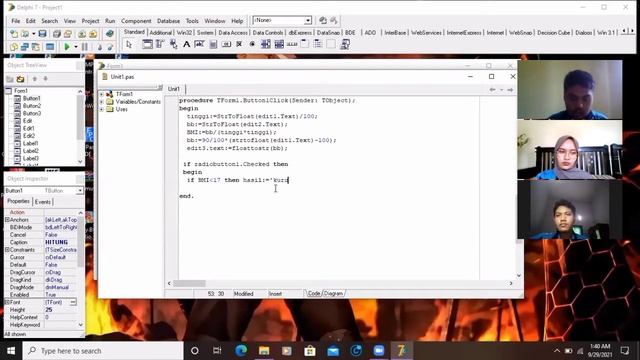Select the Memo palette component
Viewport: 640px width, 360px height.
(x=213, y=44)
